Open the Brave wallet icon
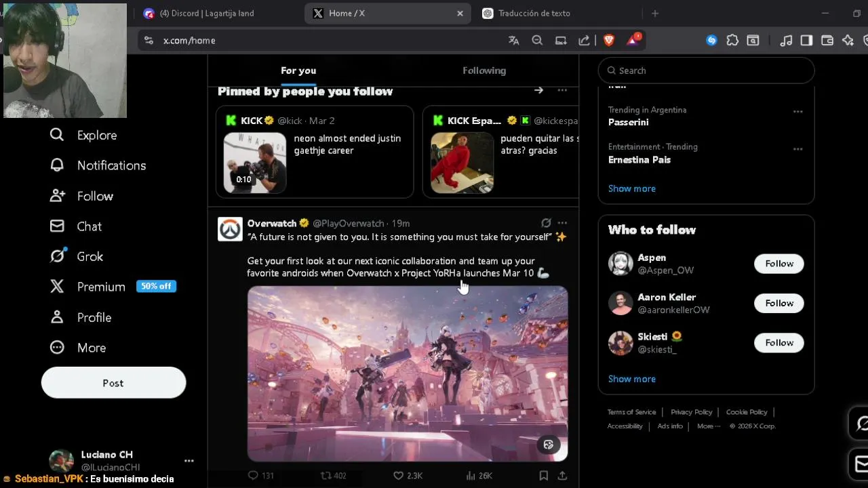 point(827,41)
